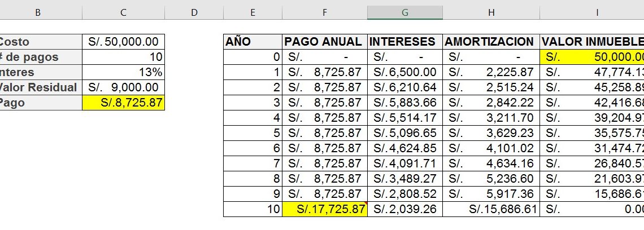This screenshot has width=644, height=230.
Task: Click the yellow Pago result cell
Action: click(x=123, y=103)
